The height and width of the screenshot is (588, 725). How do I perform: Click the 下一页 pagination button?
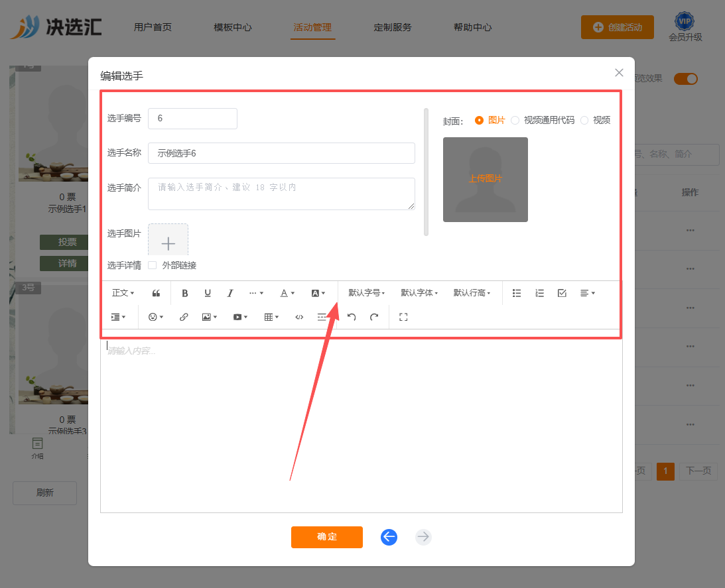[698, 471]
